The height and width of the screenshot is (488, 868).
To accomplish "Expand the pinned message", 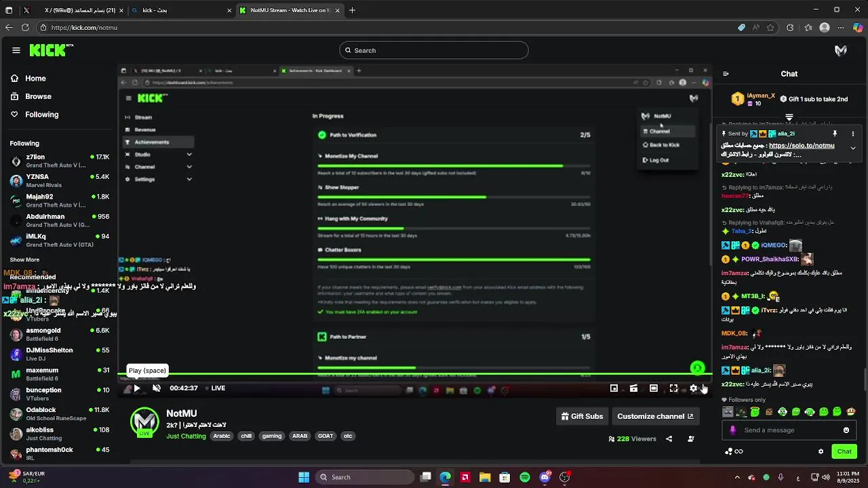I will coord(853,148).
